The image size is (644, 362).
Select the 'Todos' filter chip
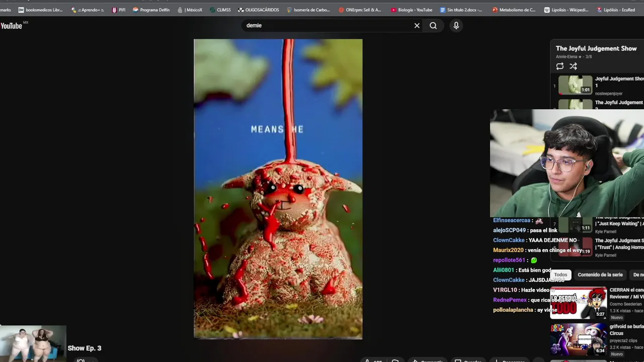tap(560, 275)
